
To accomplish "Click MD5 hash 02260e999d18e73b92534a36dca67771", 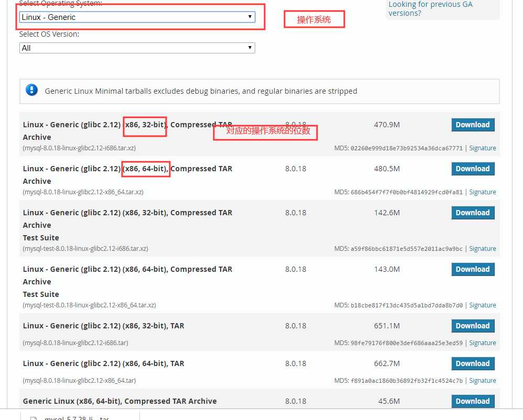I will pos(407,148).
